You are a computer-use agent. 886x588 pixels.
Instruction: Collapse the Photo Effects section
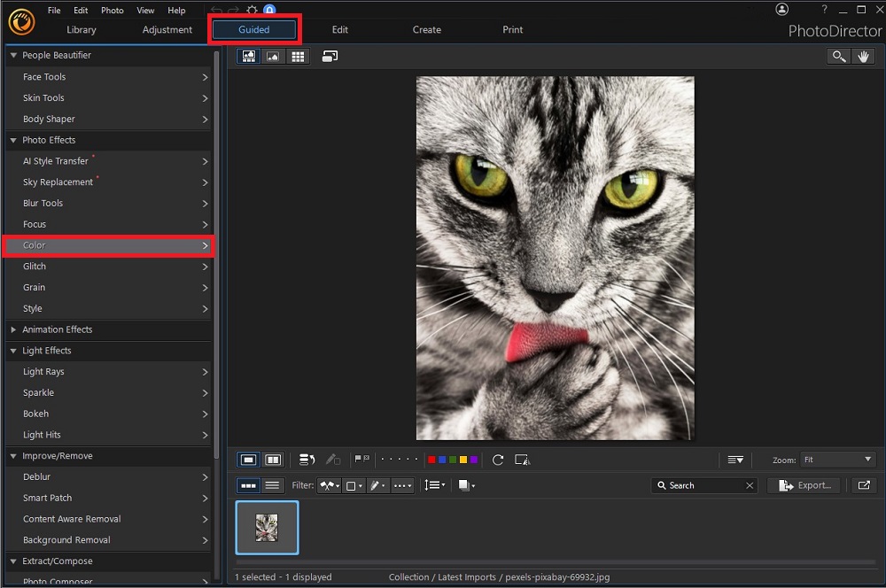[x=14, y=140]
